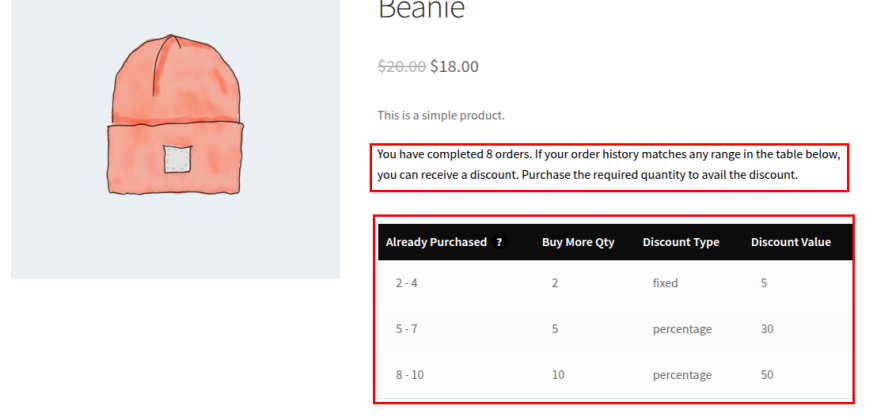Select the 2 - 4 range cell

406,283
